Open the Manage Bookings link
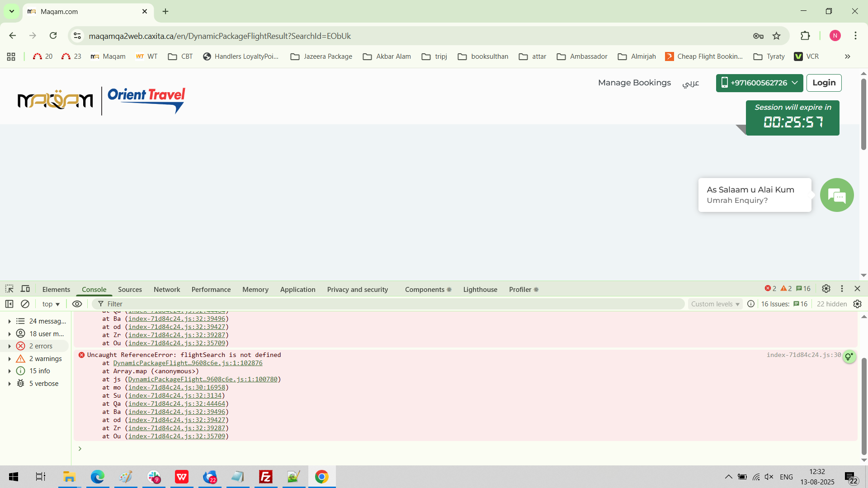This screenshot has height=488, width=868. [x=634, y=83]
